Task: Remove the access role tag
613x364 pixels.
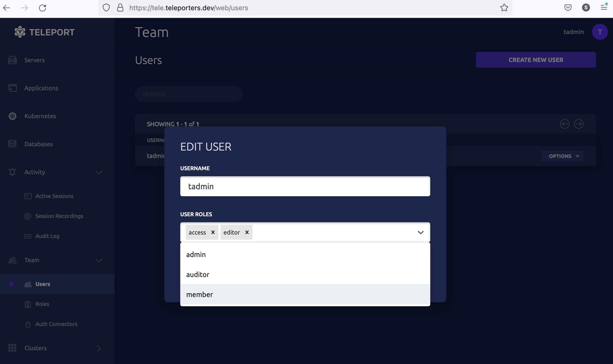Action: [213, 232]
